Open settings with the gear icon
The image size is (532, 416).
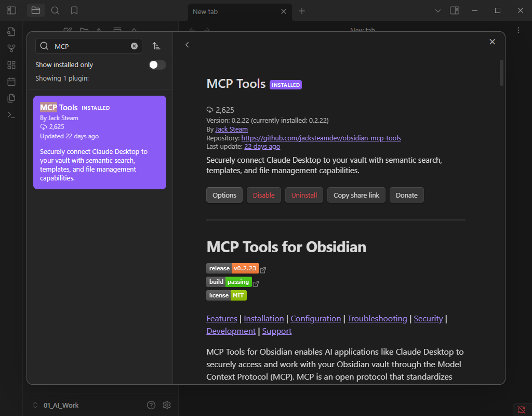coord(167,405)
